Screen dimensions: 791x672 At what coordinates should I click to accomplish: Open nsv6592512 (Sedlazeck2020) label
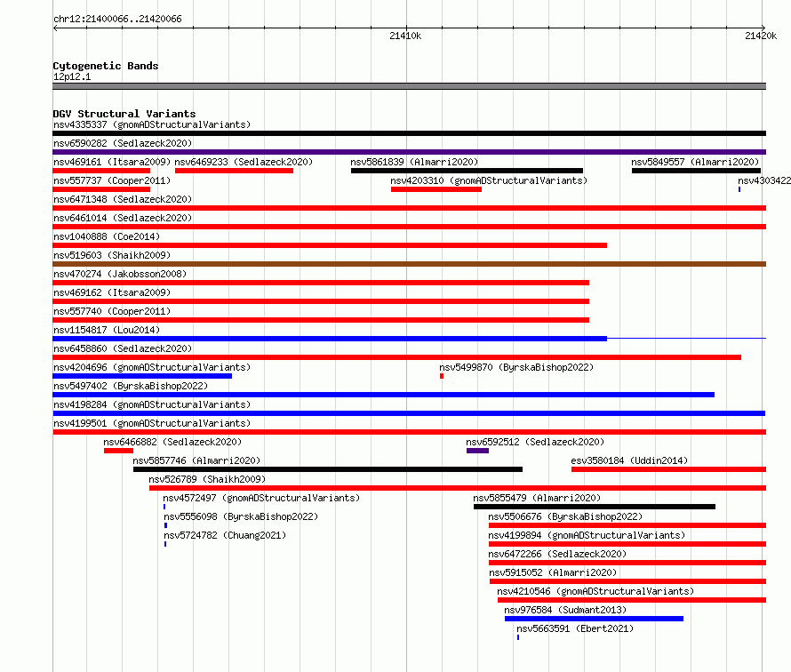tap(535, 442)
